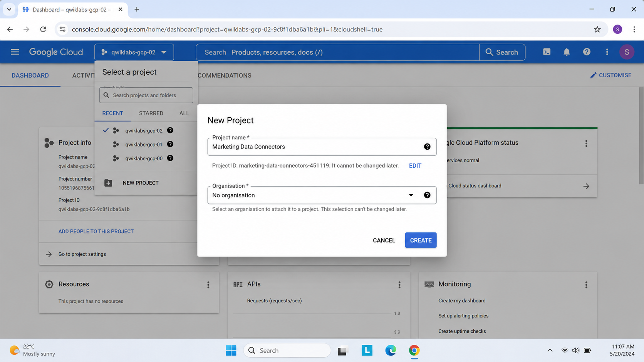The height and width of the screenshot is (362, 644).
Task: Show hidden system tray icons
Action: (x=550, y=350)
